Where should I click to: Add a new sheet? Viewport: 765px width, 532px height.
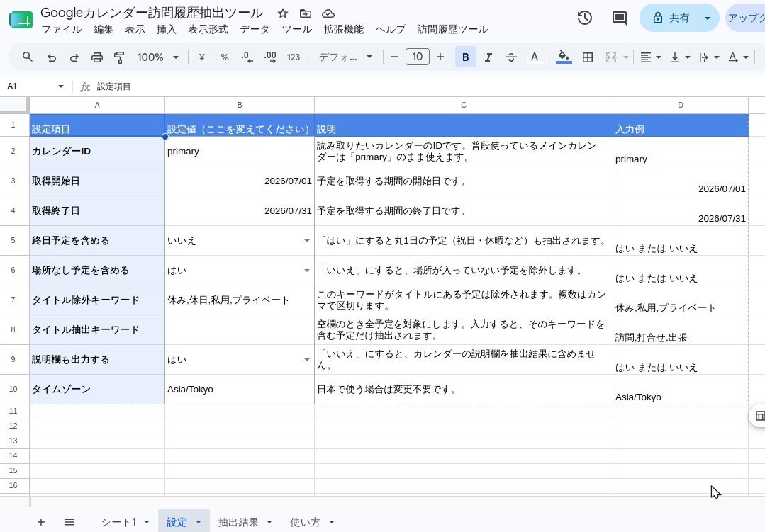click(x=41, y=522)
